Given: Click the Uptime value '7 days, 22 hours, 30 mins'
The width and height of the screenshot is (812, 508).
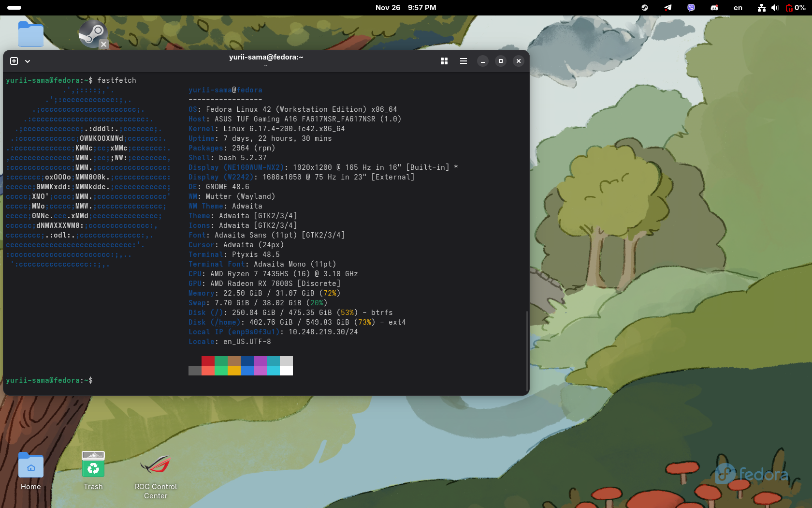Looking at the screenshot, I should point(277,138).
